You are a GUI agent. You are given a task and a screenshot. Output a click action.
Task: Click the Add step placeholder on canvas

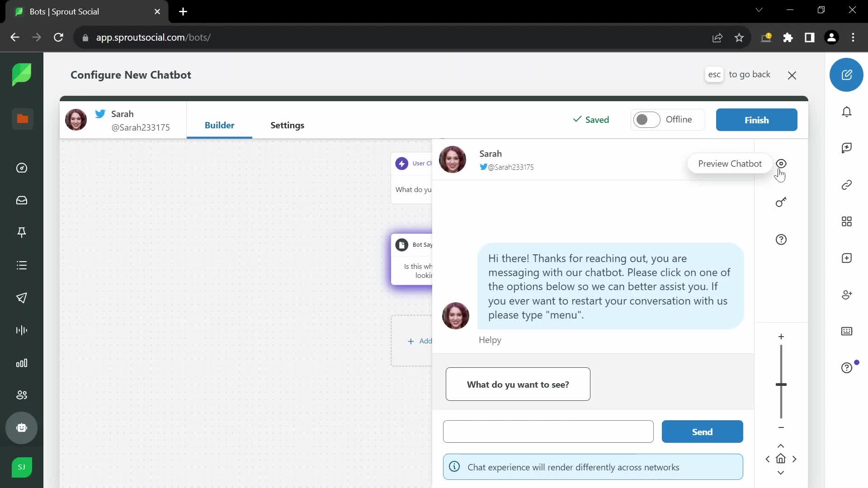(x=411, y=341)
